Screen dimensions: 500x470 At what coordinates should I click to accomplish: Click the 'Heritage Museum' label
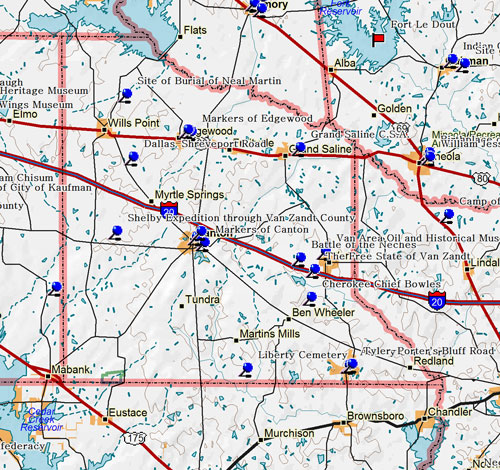pos(44,91)
